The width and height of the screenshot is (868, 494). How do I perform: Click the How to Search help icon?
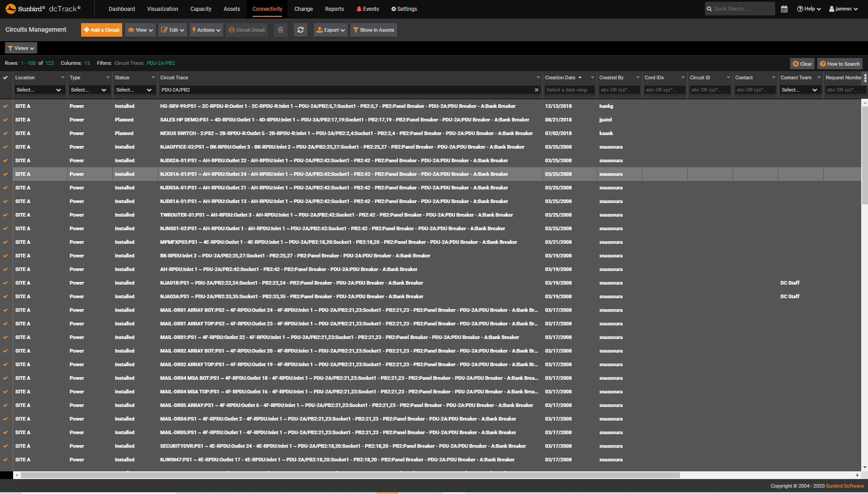[823, 63]
